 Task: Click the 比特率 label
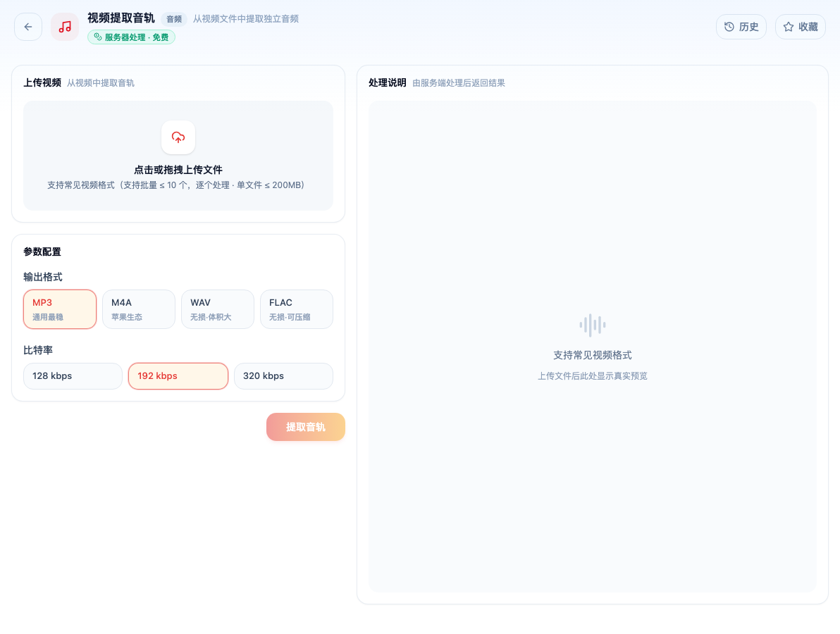tap(38, 350)
